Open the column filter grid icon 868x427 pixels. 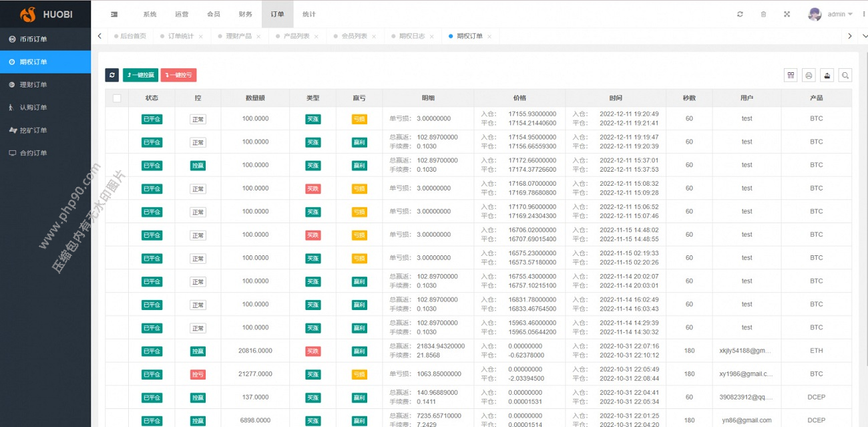791,76
